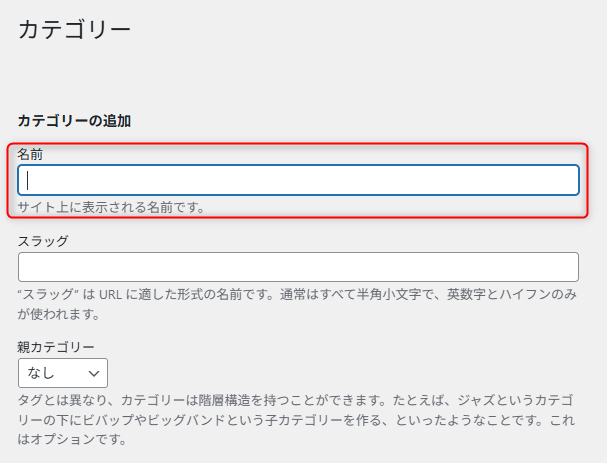
Task: Click the カテゴリーの追加 section heading
Action: pyautogui.click(x=74, y=121)
